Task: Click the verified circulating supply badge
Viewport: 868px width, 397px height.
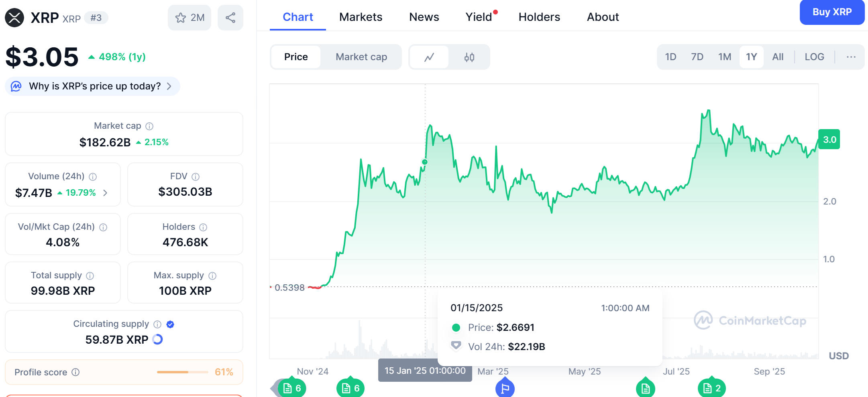Action: [170, 324]
